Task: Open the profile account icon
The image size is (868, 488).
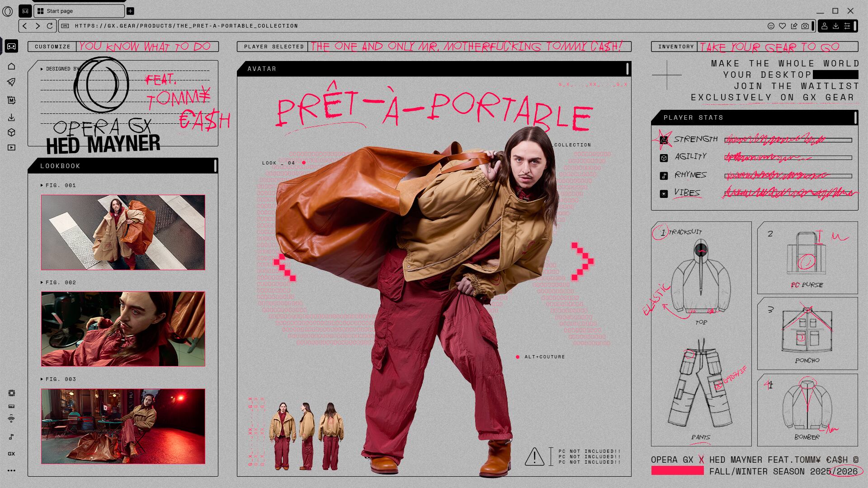Action: [x=825, y=26]
